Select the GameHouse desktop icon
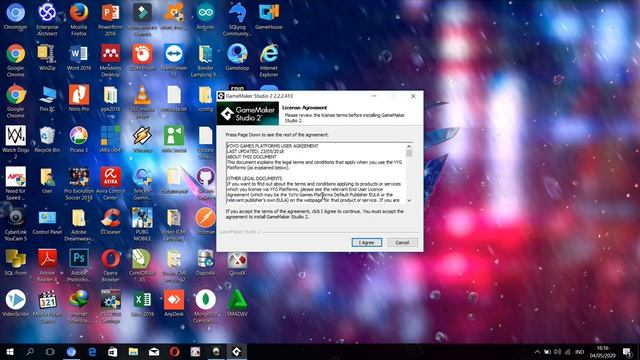Screen dimensions: 640x360 point(269,17)
